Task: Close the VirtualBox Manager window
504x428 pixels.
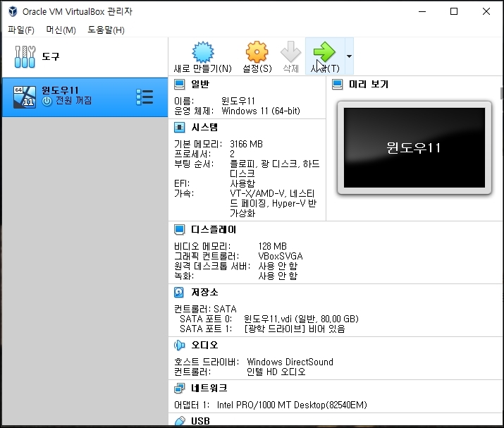Action: pos(486,11)
